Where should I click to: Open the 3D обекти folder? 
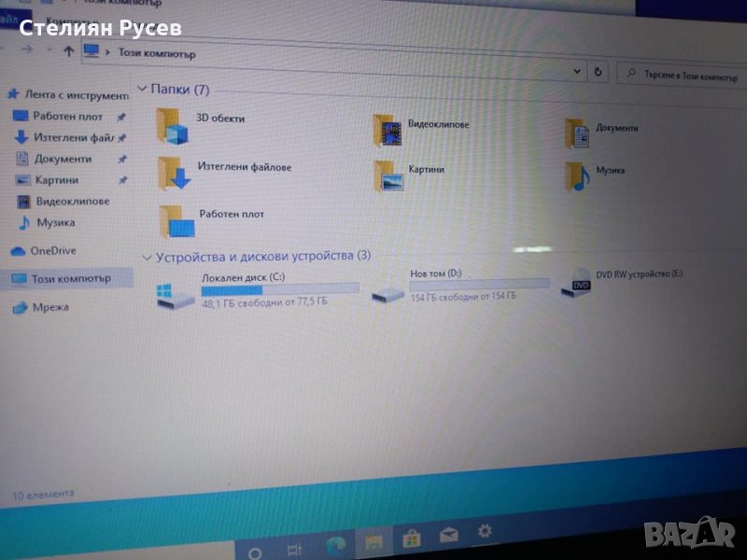pos(174,124)
